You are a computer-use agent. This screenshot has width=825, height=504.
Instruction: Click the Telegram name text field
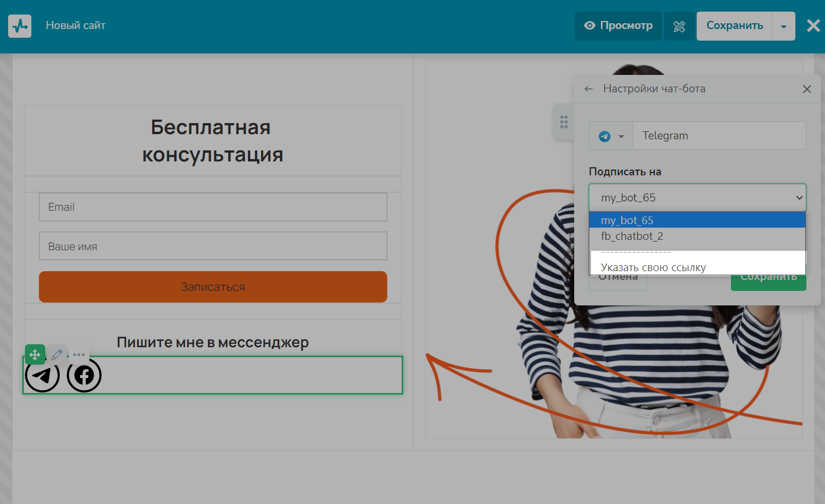[719, 136]
